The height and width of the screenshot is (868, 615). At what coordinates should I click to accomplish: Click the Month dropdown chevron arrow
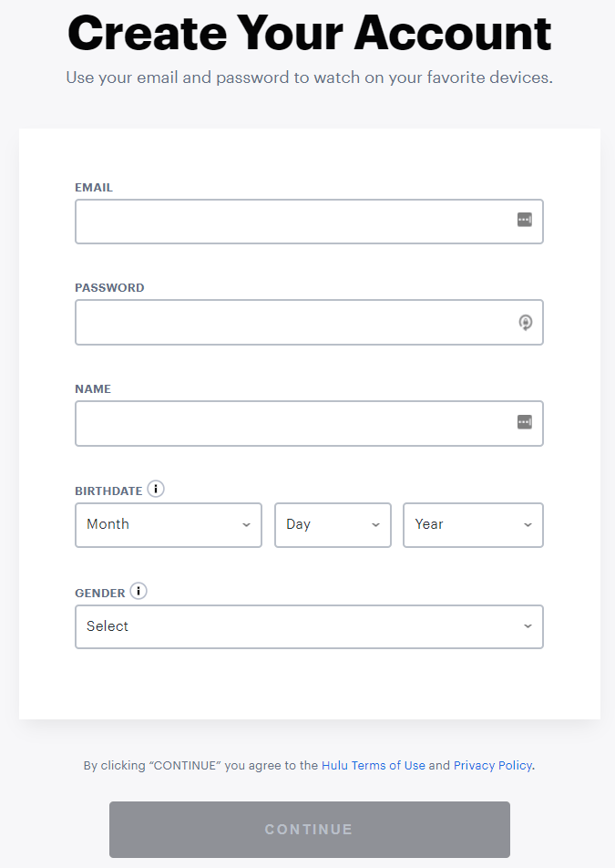(x=247, y=525)
